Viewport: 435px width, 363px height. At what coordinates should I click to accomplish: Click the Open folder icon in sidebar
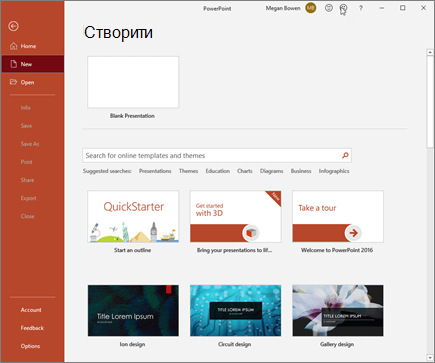click(13, 82)
